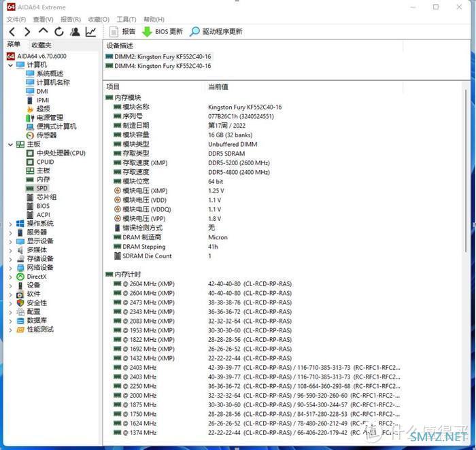Go back with the left arrow button
The image size is (476, 450).
12,31
